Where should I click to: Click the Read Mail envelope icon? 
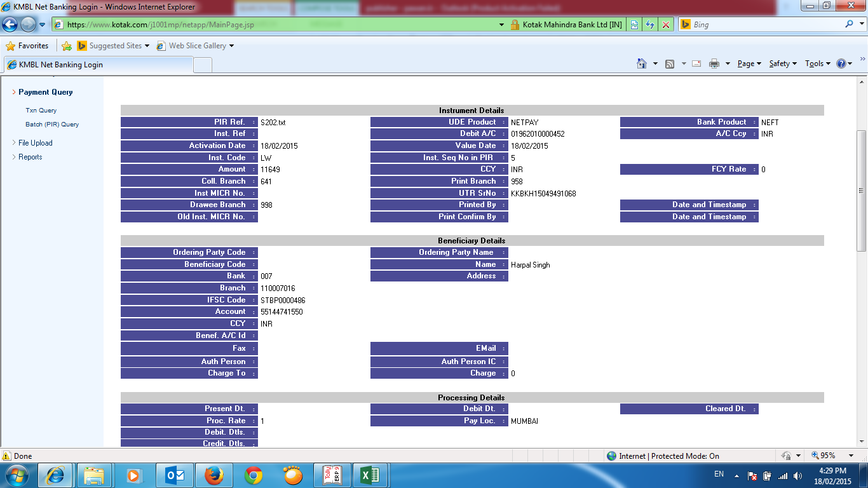coord(696,64)
